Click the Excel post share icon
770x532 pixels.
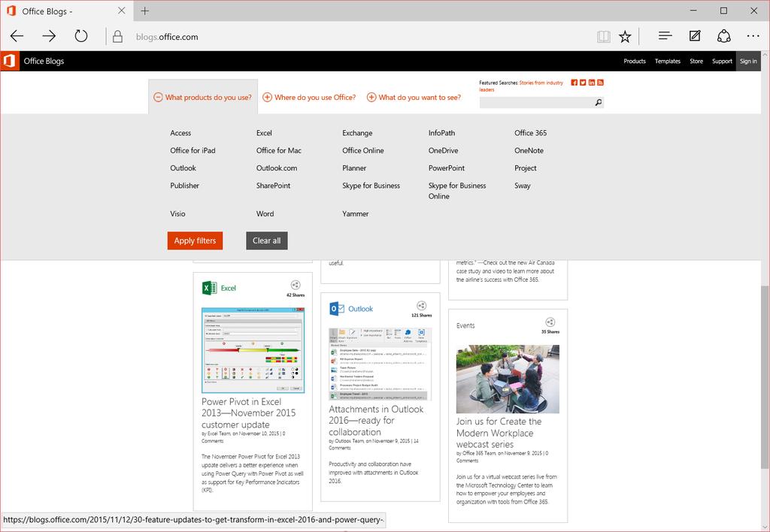295,285
